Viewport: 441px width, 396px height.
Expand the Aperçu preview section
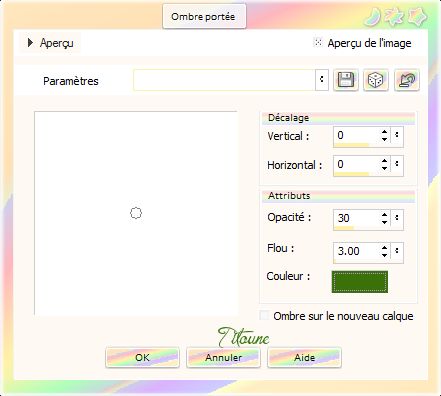pyautogui.click(x=30, y=43)
